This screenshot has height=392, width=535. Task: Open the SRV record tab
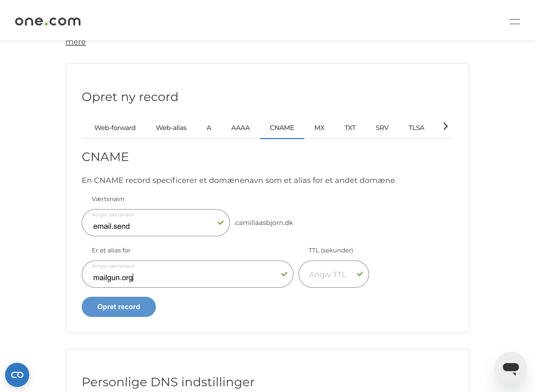[x=382, y=128]
